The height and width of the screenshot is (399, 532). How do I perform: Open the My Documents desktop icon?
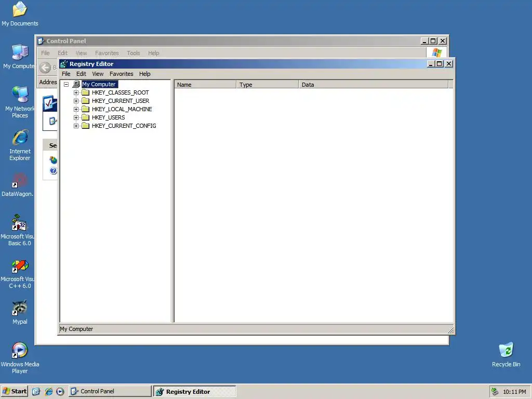(x=20, y=14)
